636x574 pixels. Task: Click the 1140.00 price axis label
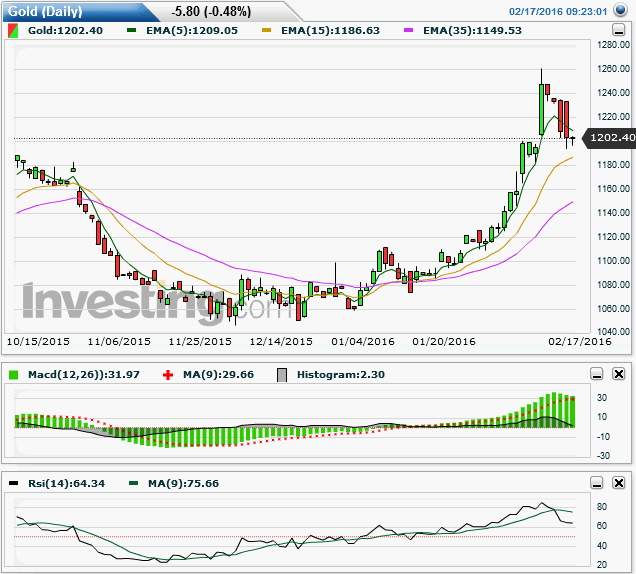tap(613, 213)
